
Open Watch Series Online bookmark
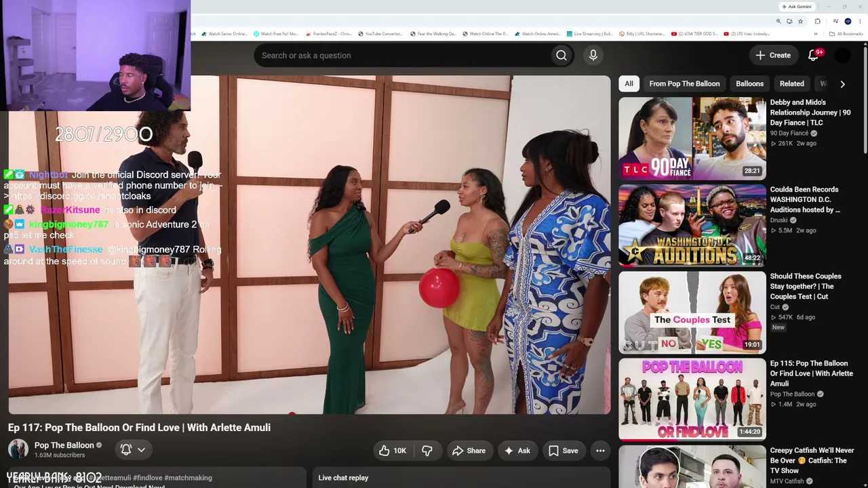coord(224,34)
